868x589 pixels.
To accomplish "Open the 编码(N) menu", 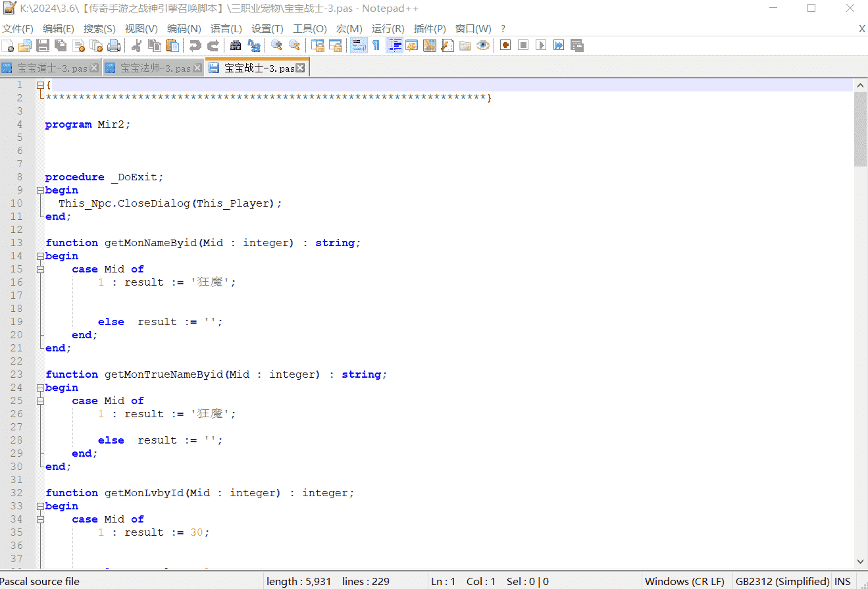I will pos(184,29).
